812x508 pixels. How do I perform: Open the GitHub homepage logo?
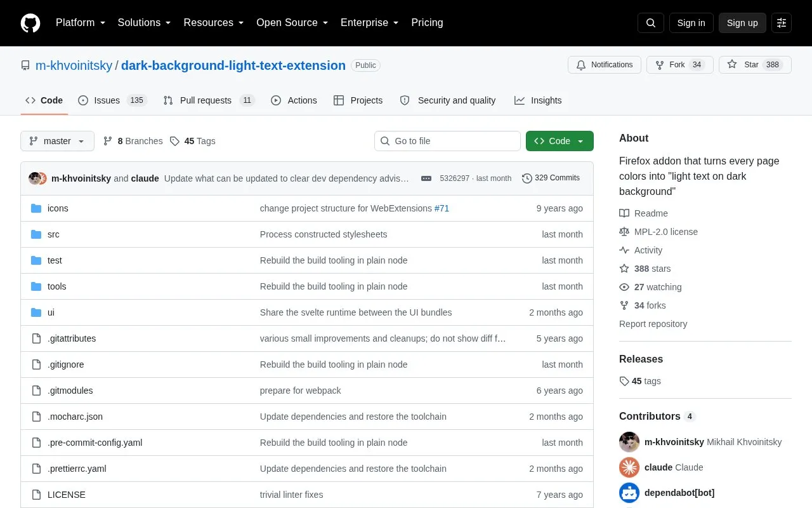[30, 23]
